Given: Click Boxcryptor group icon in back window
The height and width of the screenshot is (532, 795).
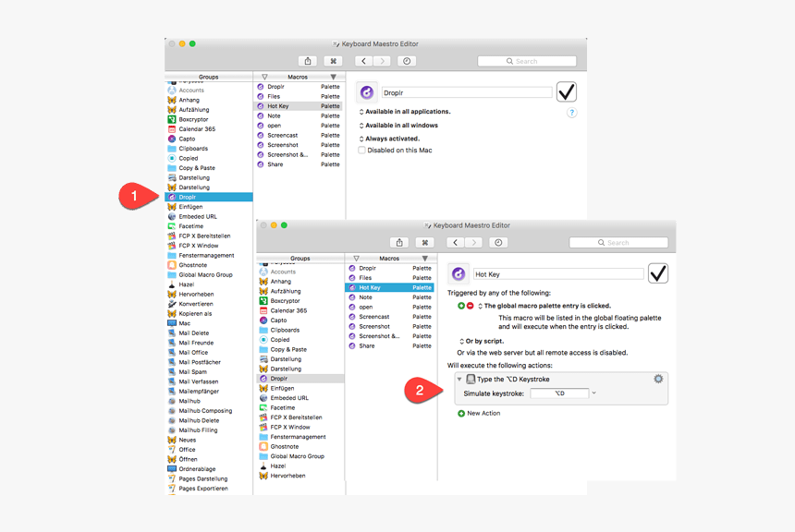Looking at the screenshot, I should point(172,119).
